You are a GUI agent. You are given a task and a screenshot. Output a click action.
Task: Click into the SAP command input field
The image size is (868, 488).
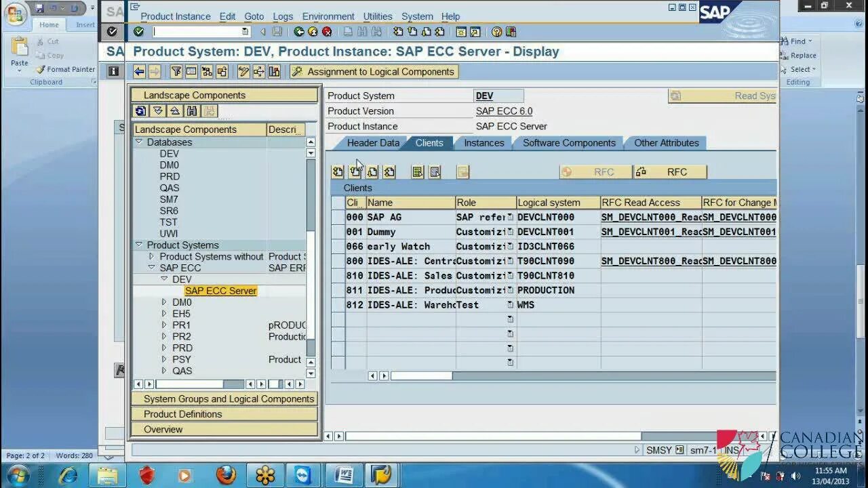pos(197,32)
